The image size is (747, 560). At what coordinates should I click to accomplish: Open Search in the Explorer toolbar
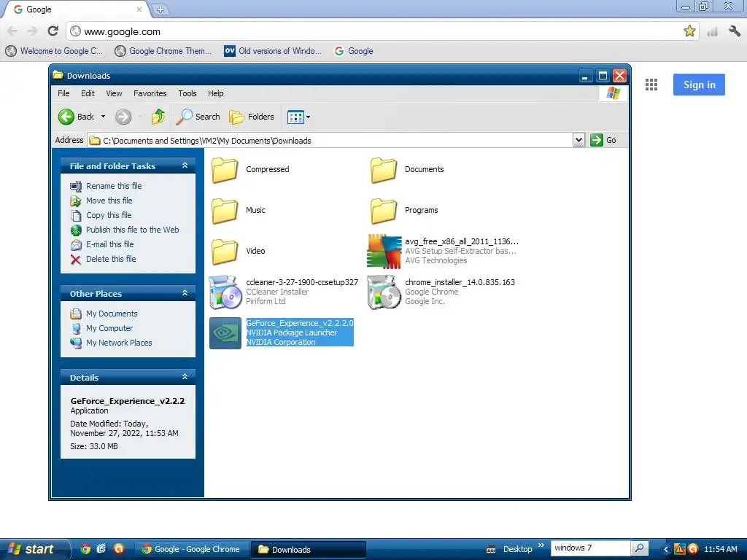coord(198,117)
